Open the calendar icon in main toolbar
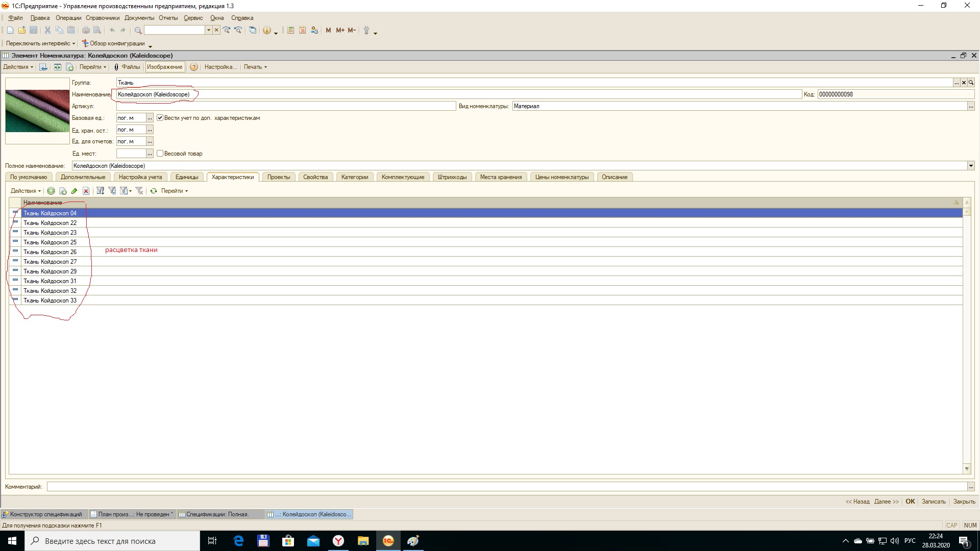This screenshot has width=980, height=551. click(x=302, y=31)
